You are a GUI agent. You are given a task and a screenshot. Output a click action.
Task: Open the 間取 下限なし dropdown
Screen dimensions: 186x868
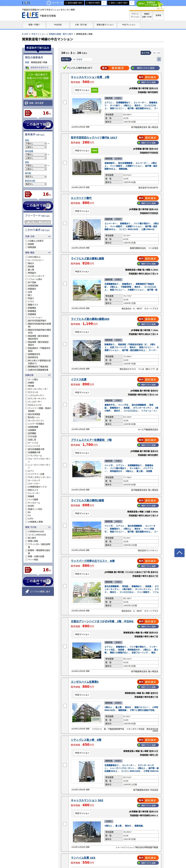(x=36, y=165)
